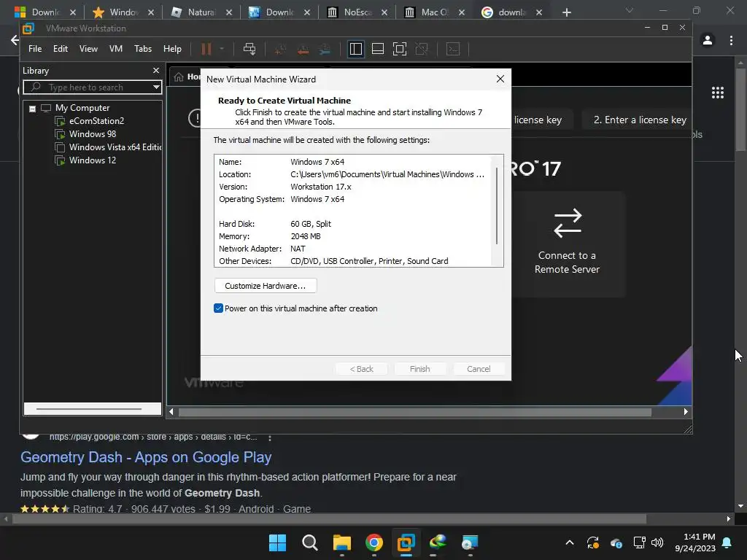The width and height of the screenshot is (747, 560).
Task: Click the '2. Enter a license key' button
Action: point(640,120)
